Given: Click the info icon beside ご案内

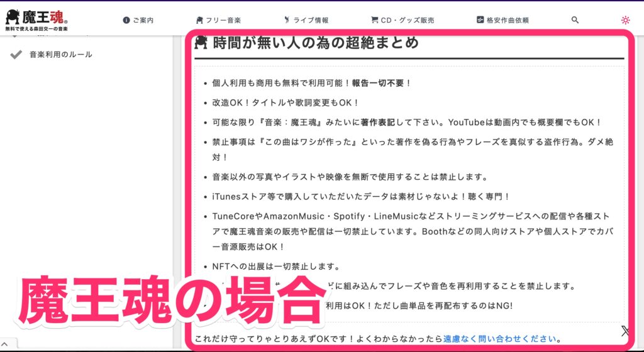Looking at the screenshot, I should 126,20.
